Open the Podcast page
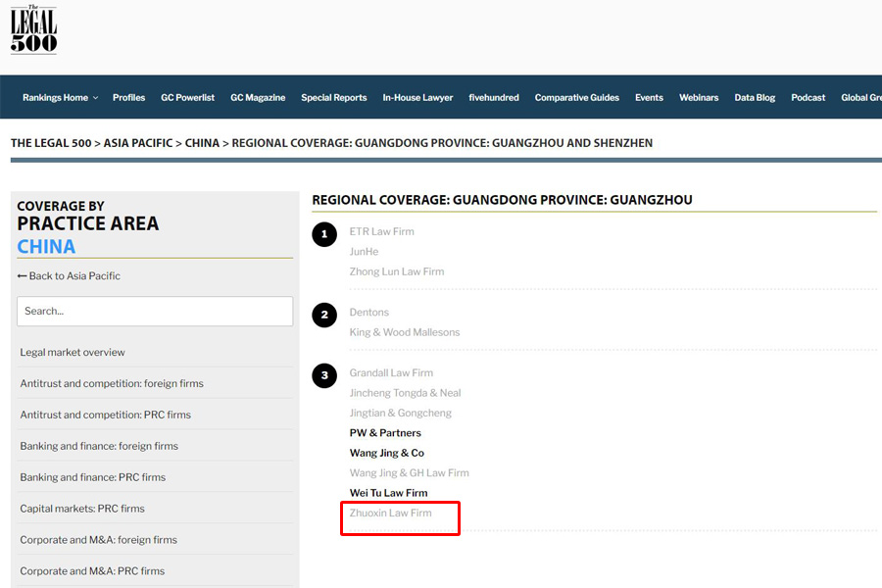The width and height of the screenshot is (882, 588). coord(808,97)
